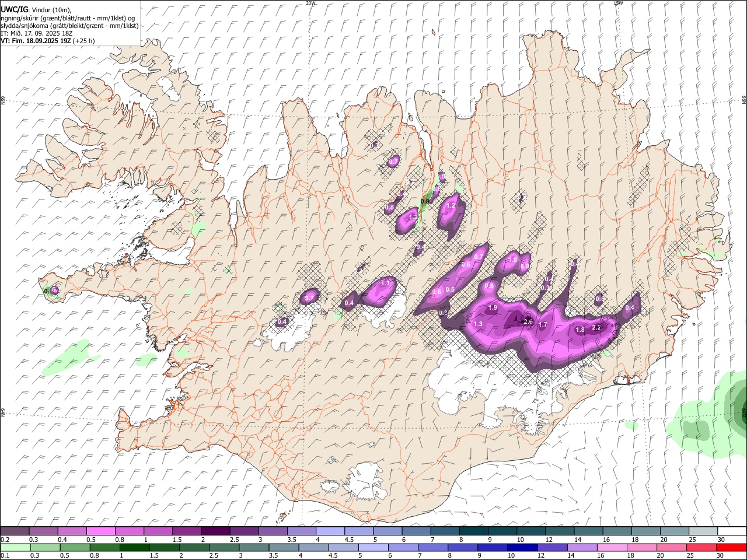
Task: Click the (+25 h) forecast offset text
Action: pos(84,41)
